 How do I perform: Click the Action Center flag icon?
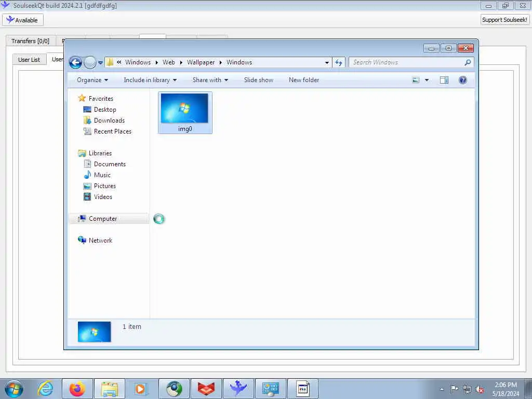(454, 389)
